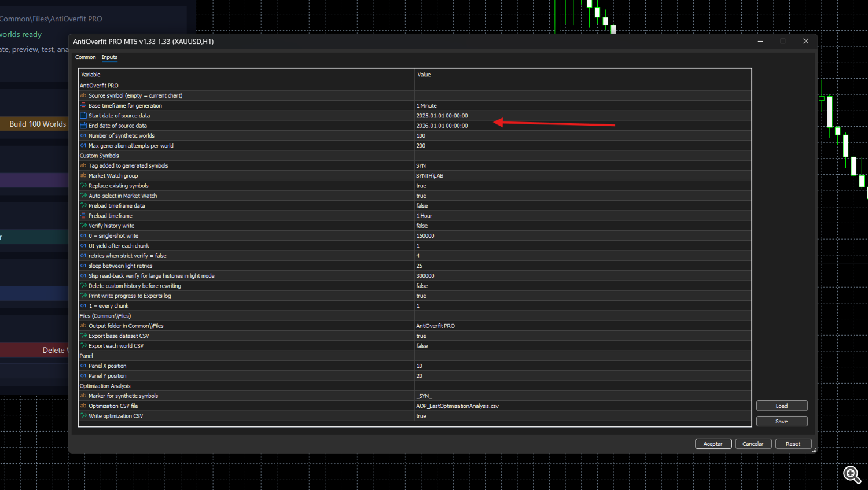Switch to the Common tab
Screen dimensions: 868x490
coord(86,57)
